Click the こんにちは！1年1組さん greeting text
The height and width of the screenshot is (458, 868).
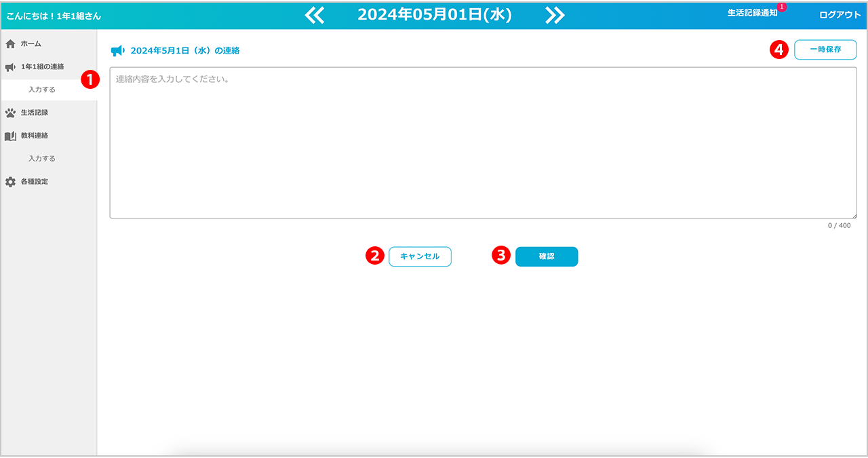coord(54,16)
